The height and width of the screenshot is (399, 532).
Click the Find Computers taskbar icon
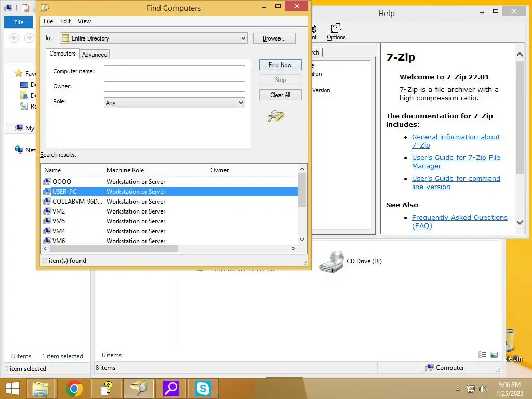point(139,389)
